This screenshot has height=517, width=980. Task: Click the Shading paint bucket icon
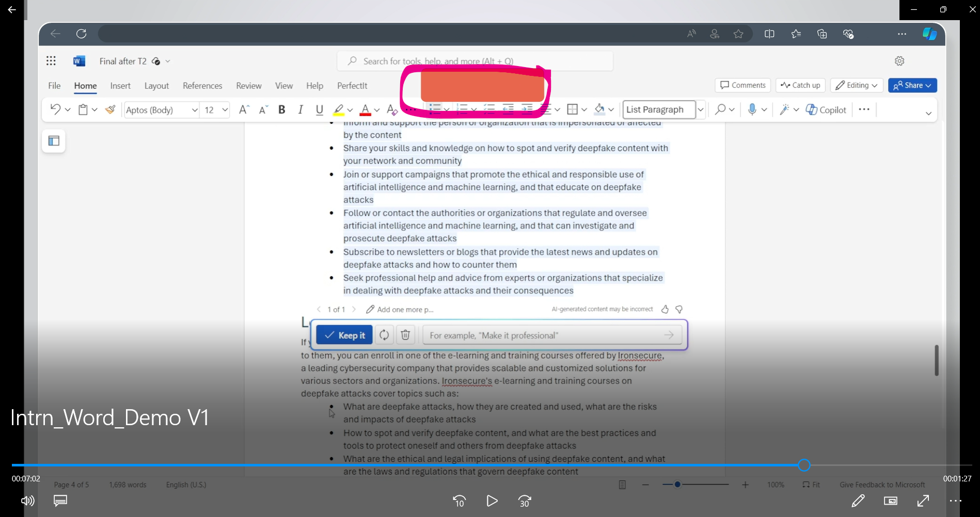(599, 109)
